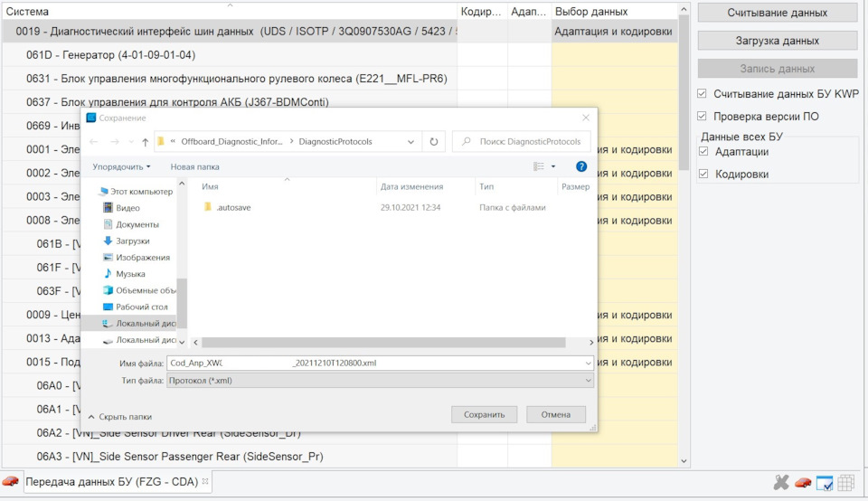This screenshot has height=501, width=868.
Task: Close the Передача данных БУ tab
Action: coord(205,482)
